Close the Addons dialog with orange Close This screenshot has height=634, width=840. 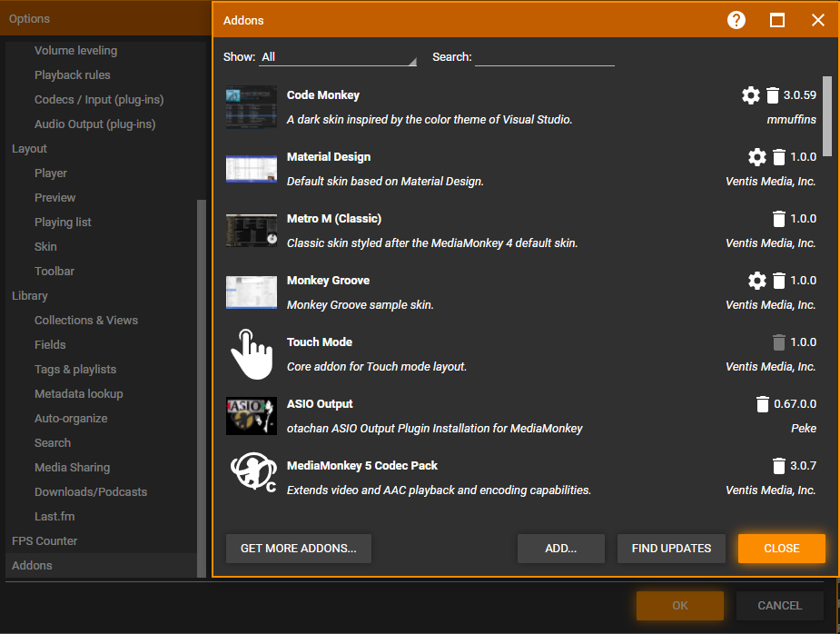[x=781, y=549]
